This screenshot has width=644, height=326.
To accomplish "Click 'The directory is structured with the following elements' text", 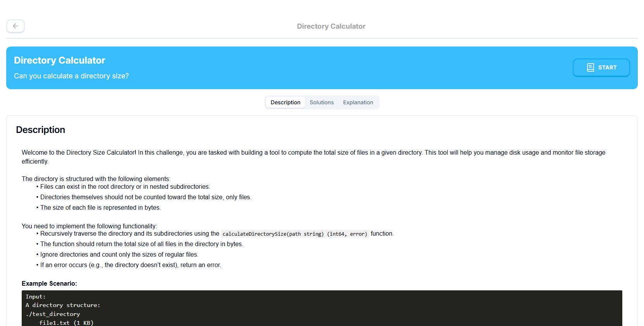I will tap(96, 179).
